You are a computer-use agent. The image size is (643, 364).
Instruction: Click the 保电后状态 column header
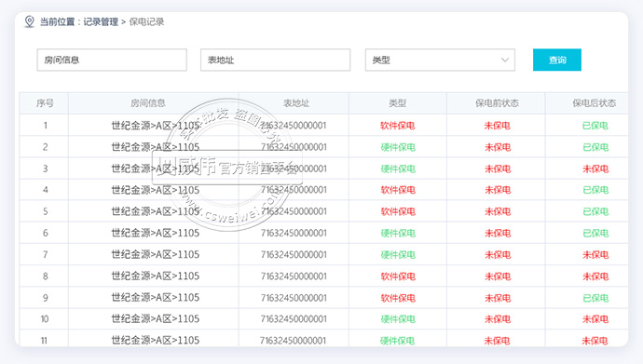(595, 103)
